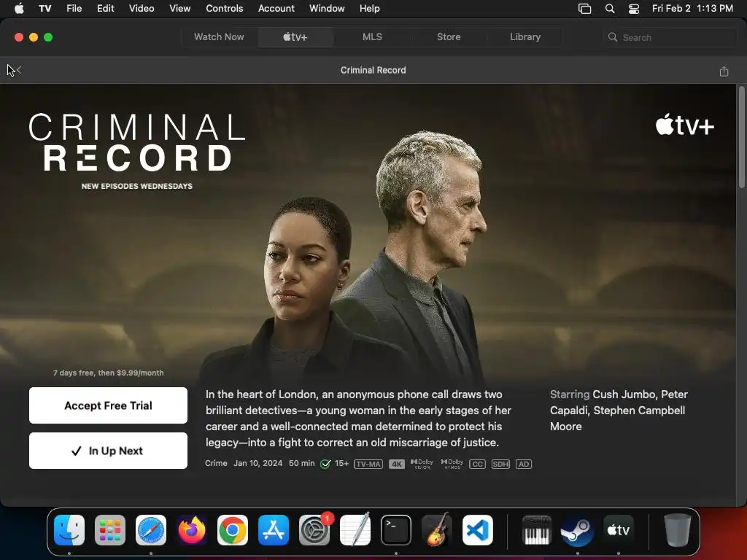747x560 pixels.
Task: Click the Dolby Vision badge
Action: 422,464
